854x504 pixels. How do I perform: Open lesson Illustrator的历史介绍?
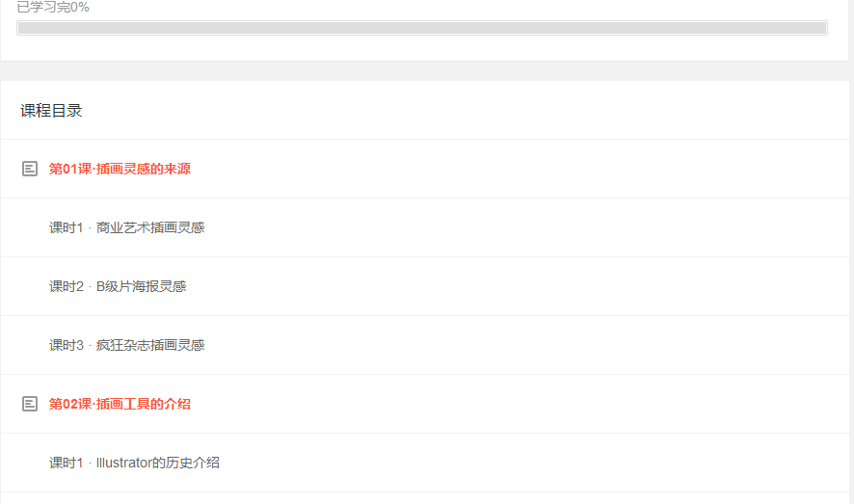(425, 463)
